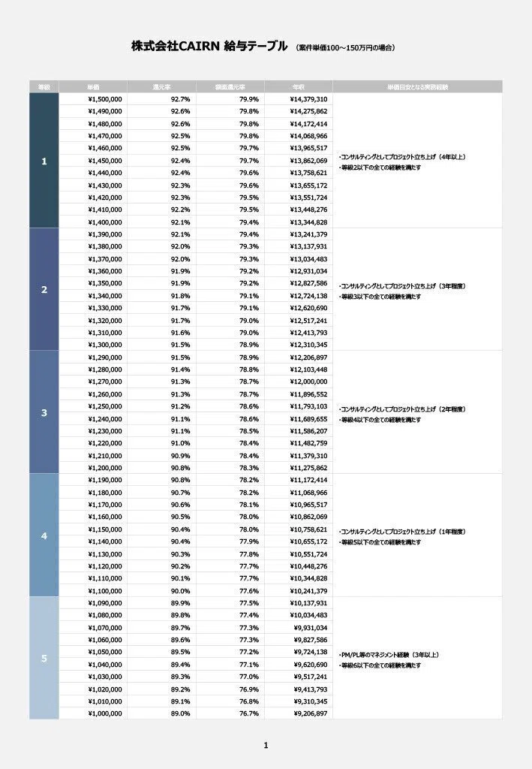This screenshot has width=532, height=769.
Task: Select the grade 1 experience description text
Action: [x=402, y=162]
